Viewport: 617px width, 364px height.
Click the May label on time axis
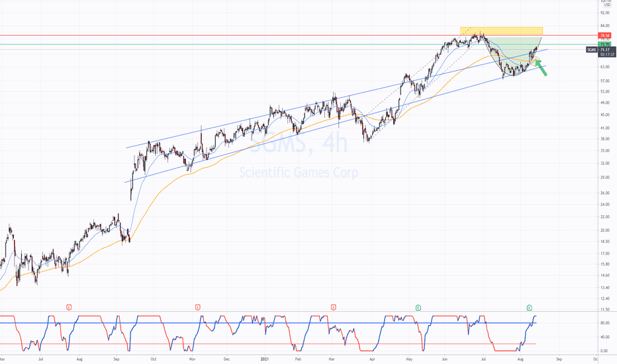point(409,359)
